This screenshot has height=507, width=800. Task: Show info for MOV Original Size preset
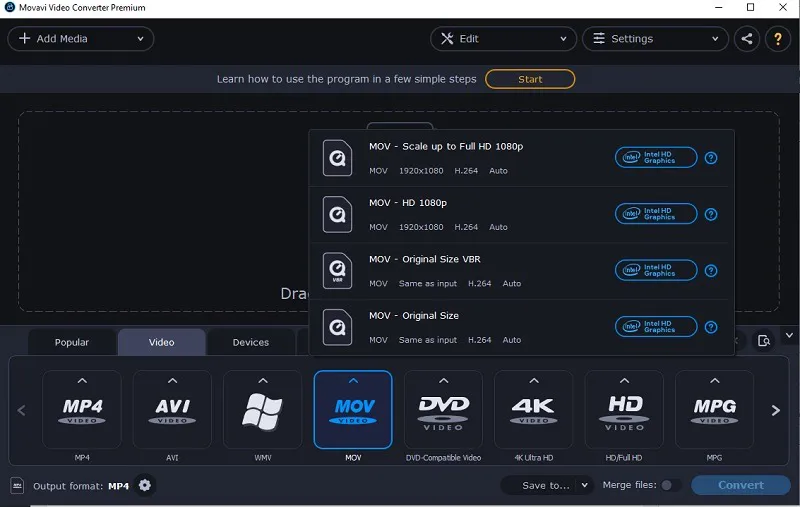click(711, 327)
